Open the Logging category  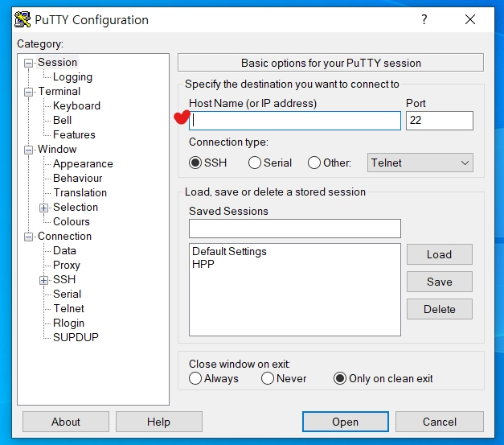(x=72, y=76)
